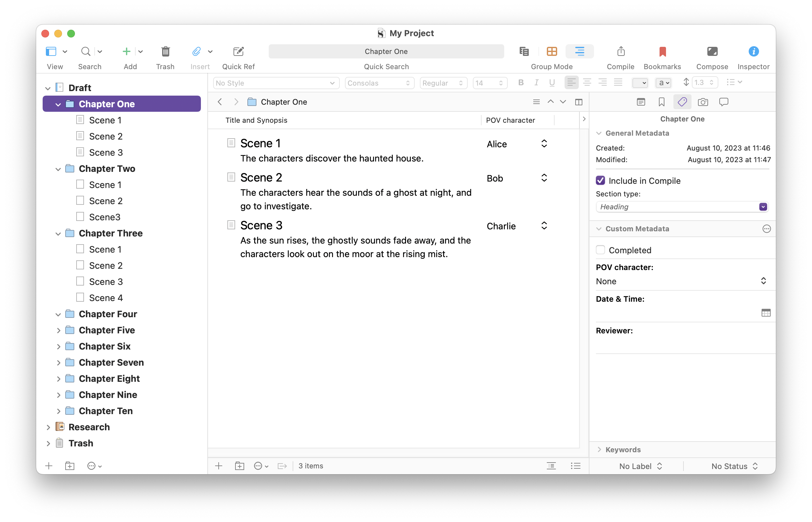Expand Chapter Five folder

point(58,330)
